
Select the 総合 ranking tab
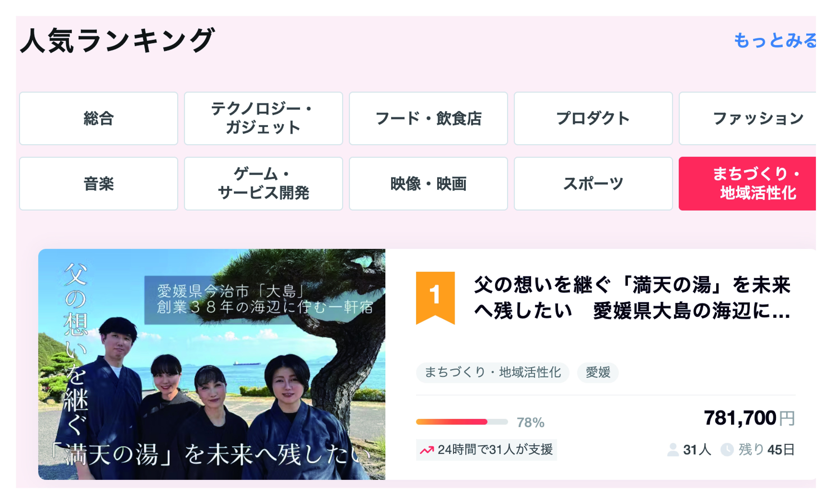coord(99,119)
